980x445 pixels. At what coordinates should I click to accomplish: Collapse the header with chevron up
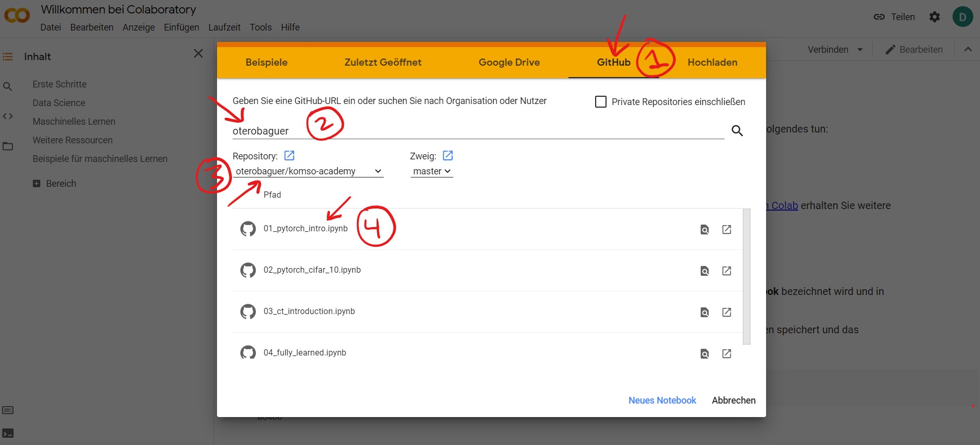click(x=968, y=49)
